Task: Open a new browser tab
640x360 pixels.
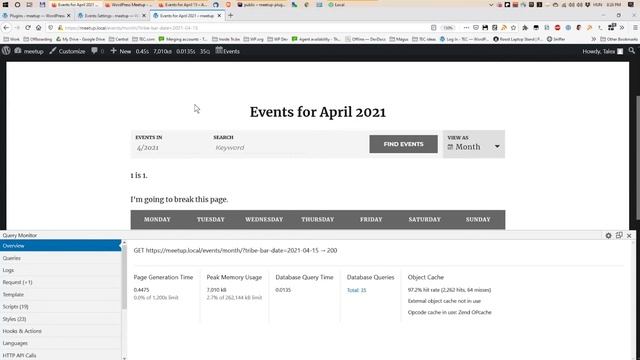Action: point(231,16)
